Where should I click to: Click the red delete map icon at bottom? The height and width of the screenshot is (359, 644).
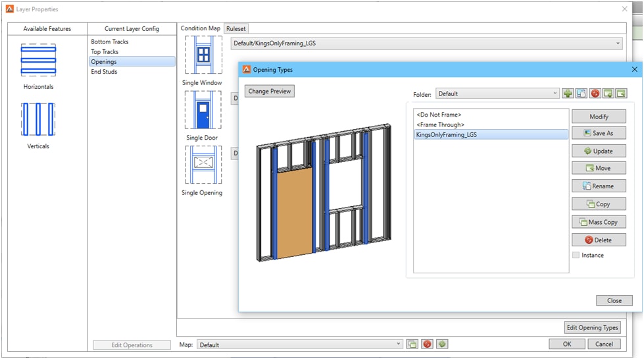tap(427, 345)
